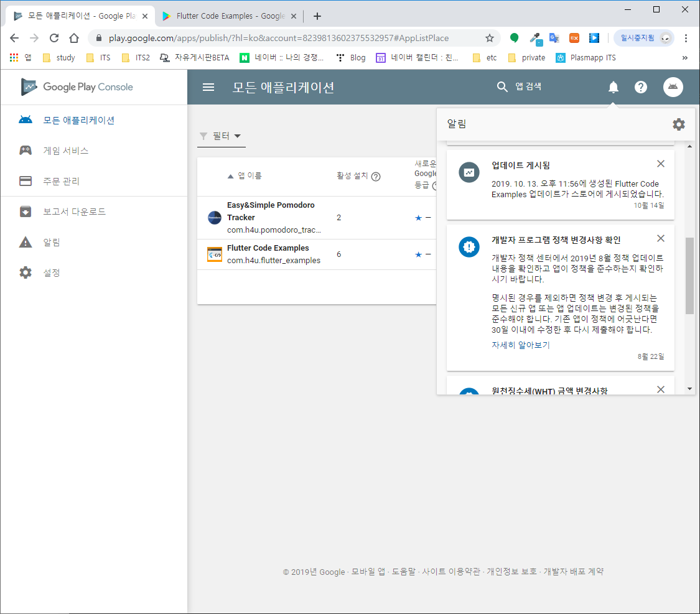The height and width of the screenshot is (614, 700).
Task: Reload the page
Action: (54, 38)
